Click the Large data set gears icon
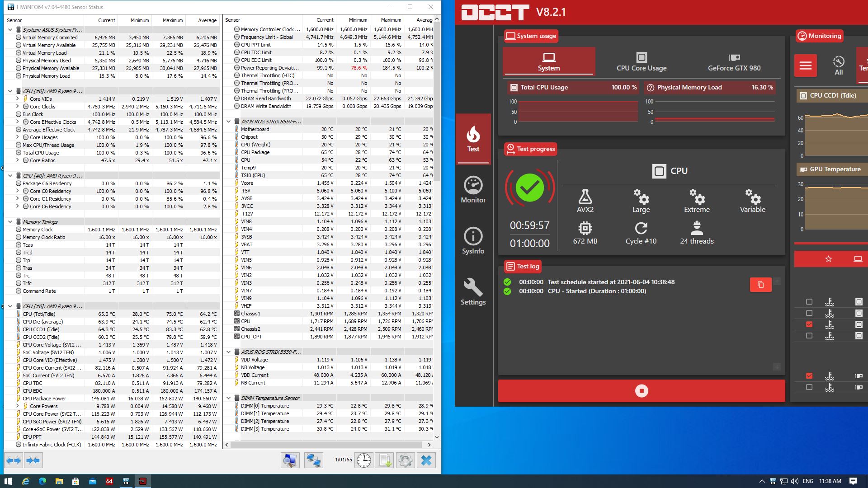 click(641, 197)
